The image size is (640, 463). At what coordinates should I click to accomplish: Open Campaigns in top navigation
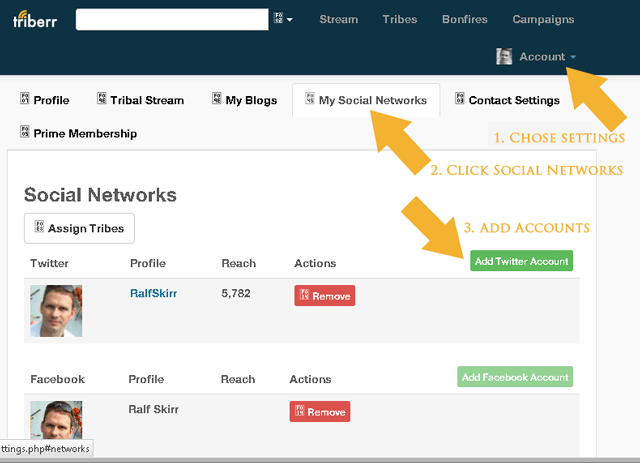point(543,19)
